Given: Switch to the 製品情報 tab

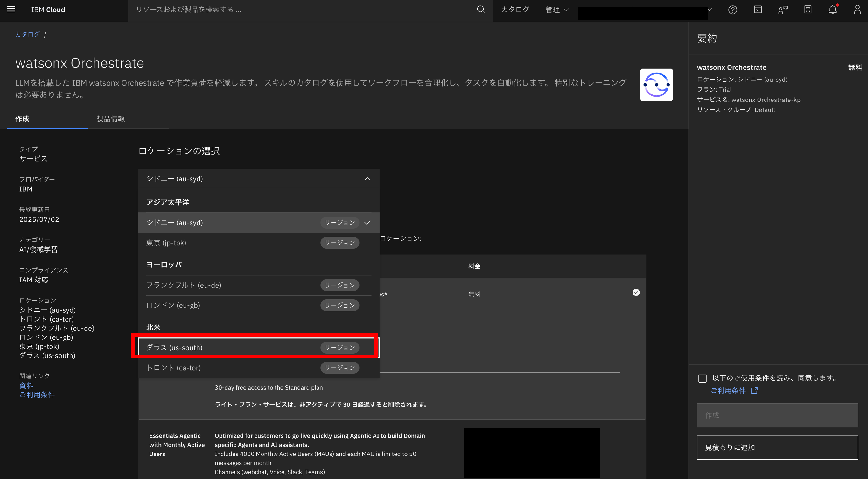Looking at the screenshot, I should click(x=110, y=119).
